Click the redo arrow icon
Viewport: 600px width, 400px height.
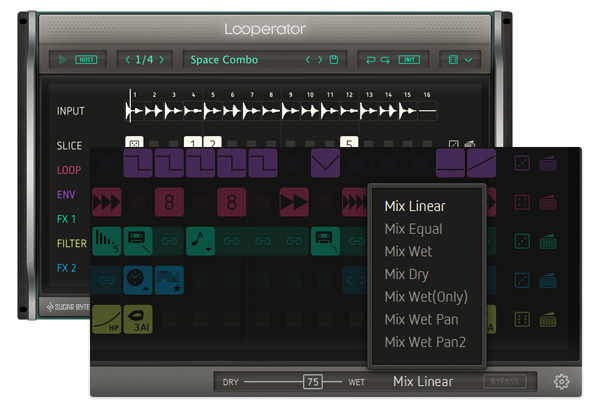pos(385,60)
